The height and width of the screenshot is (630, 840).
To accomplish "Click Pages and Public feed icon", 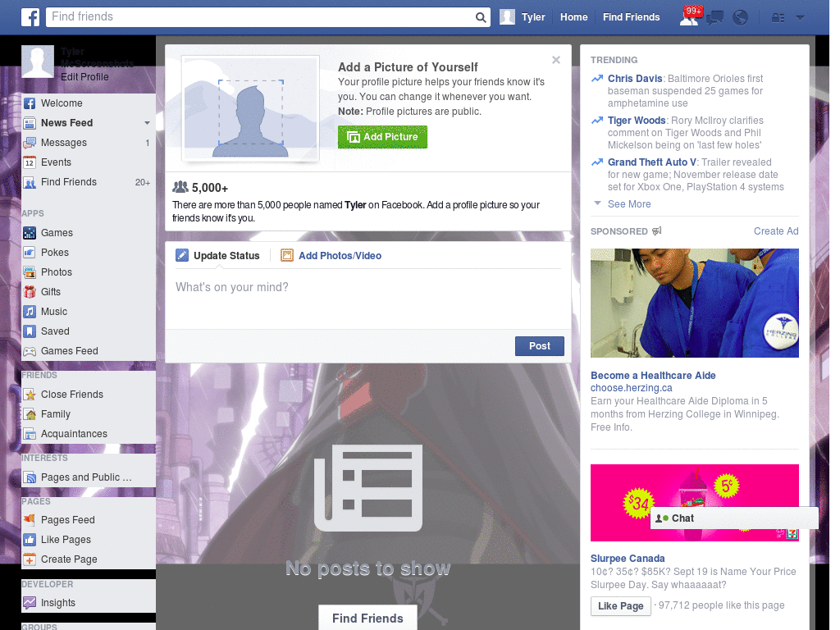I will [30, 477].
